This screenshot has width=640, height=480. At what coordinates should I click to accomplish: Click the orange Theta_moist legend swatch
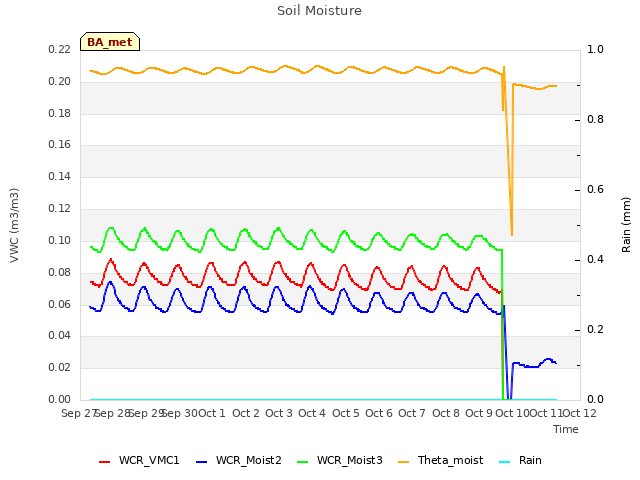click(403, 462)
